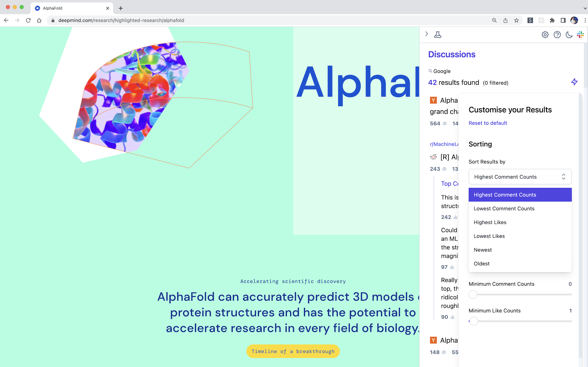This screenshot has width=588, height=367.
Task: Click 'Timeline of a breakthrough' button
Action: click(294, 351)
